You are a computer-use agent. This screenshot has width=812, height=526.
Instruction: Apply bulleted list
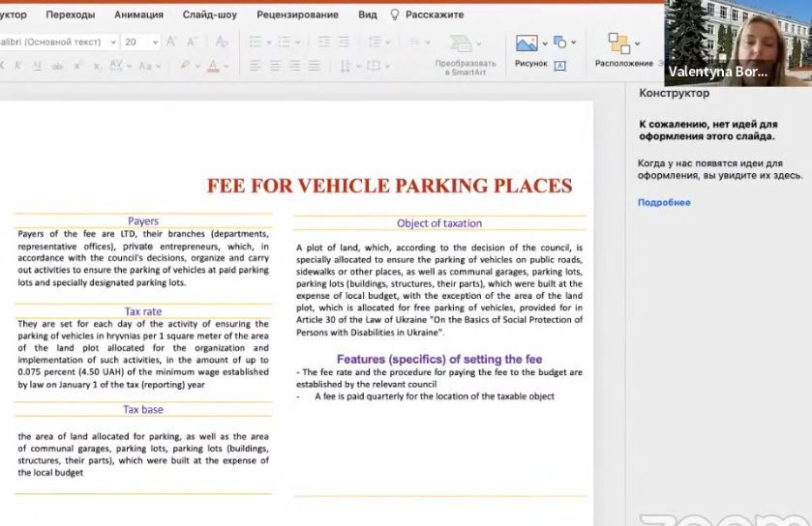[x=256, y=42]
